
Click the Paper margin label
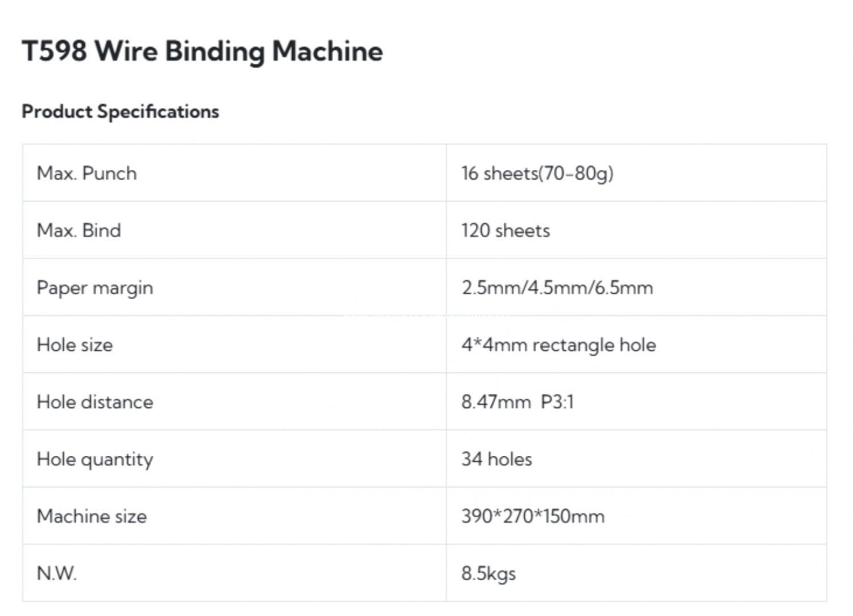[94, 288]
